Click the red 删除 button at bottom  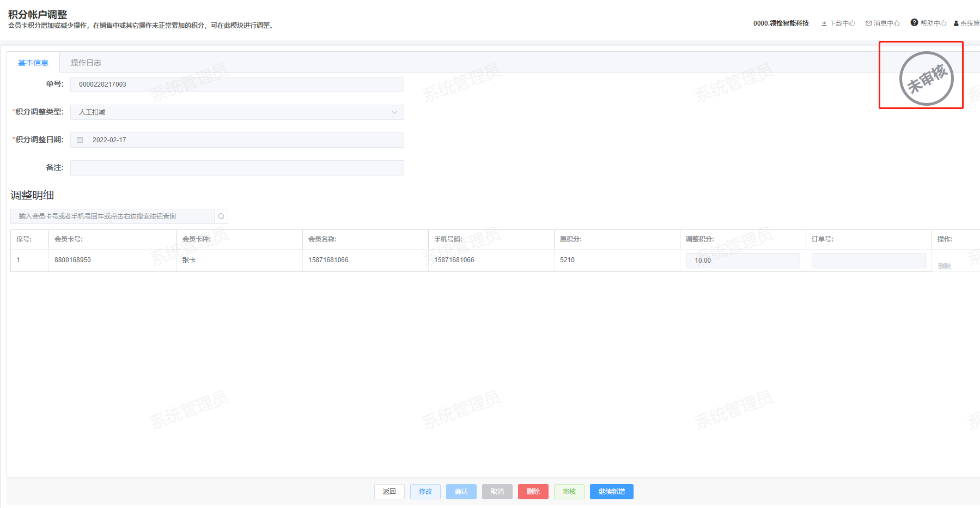click(x=533, y=492)
